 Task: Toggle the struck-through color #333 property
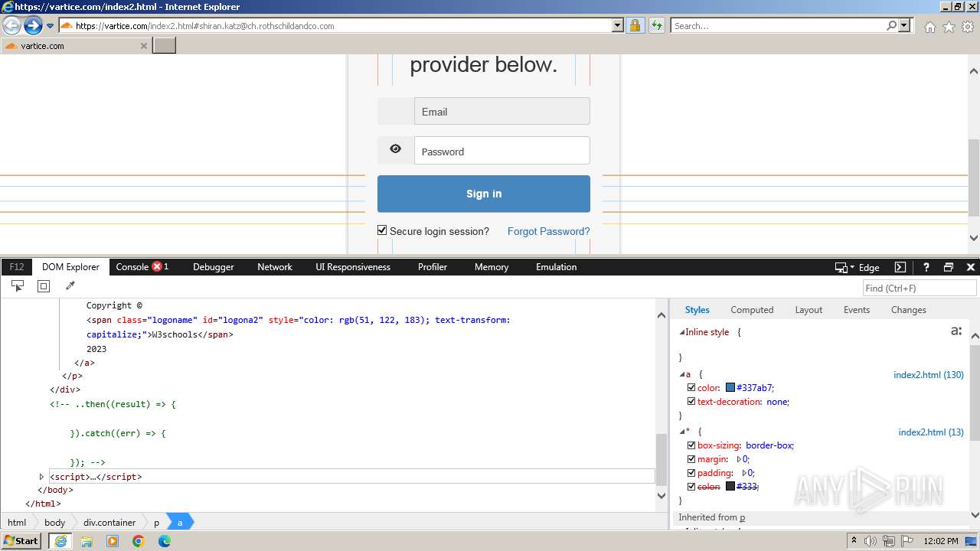(x=691, y=487)
